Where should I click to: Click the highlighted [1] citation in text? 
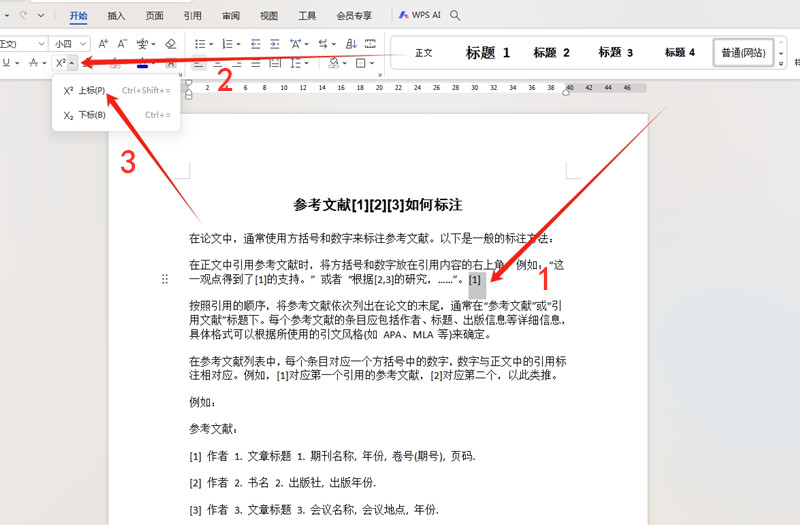(x=477, y=280)
